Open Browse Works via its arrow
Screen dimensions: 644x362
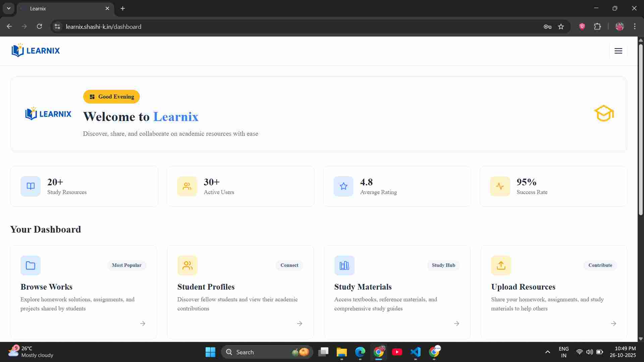pos(143,323)
